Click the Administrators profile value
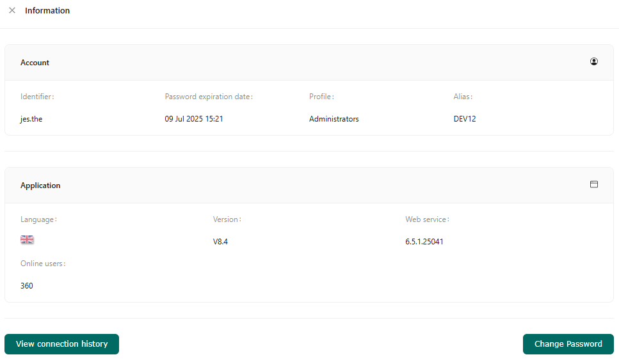 334,119
